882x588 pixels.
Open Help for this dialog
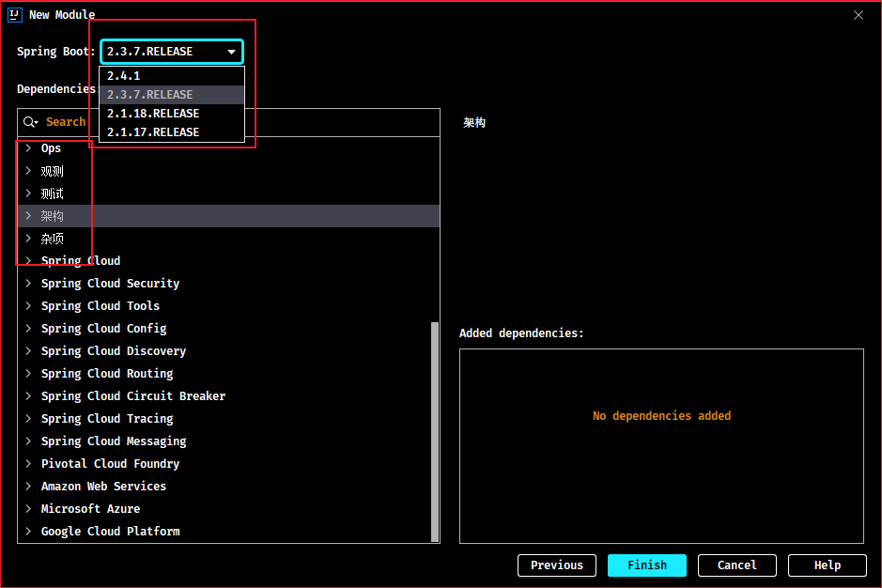click(827, 565)
